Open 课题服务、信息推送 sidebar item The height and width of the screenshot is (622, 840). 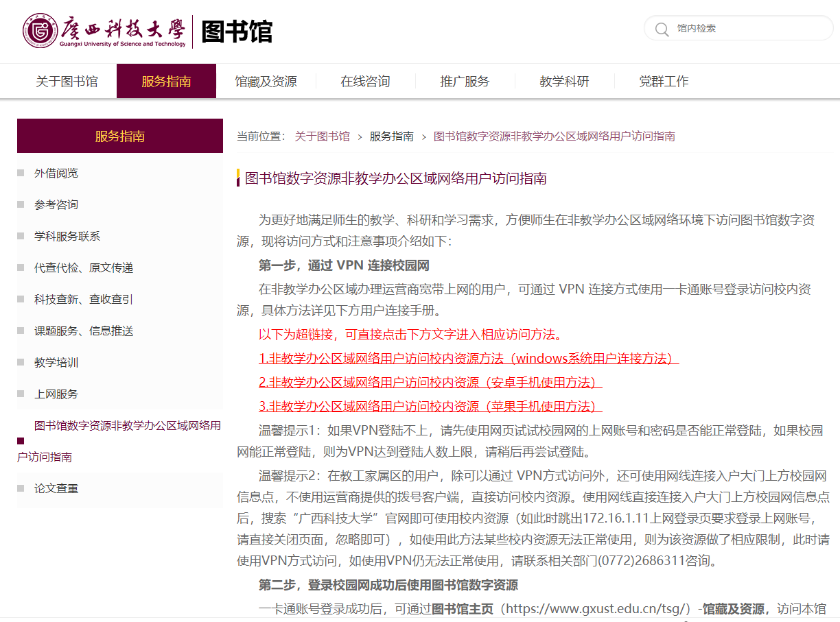pyautogui.click(x=84, y=331)
